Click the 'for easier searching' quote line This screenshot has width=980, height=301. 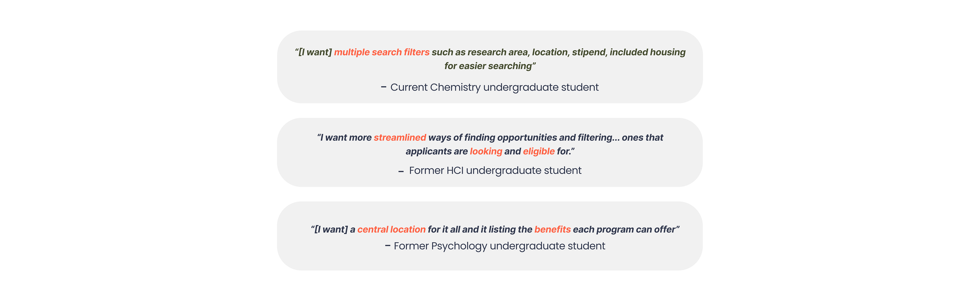coord(490,66)
